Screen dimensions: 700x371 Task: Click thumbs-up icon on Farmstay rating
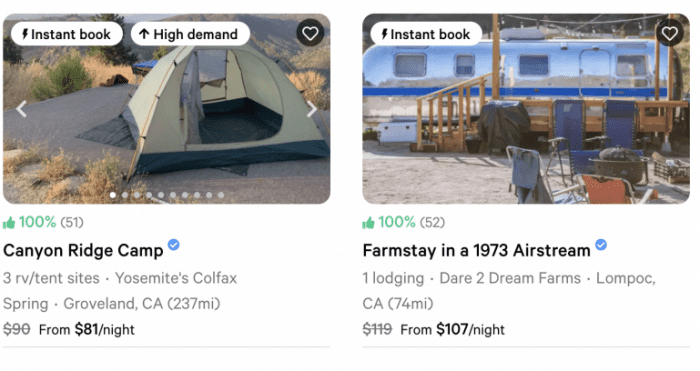click(x=368, y=222)
